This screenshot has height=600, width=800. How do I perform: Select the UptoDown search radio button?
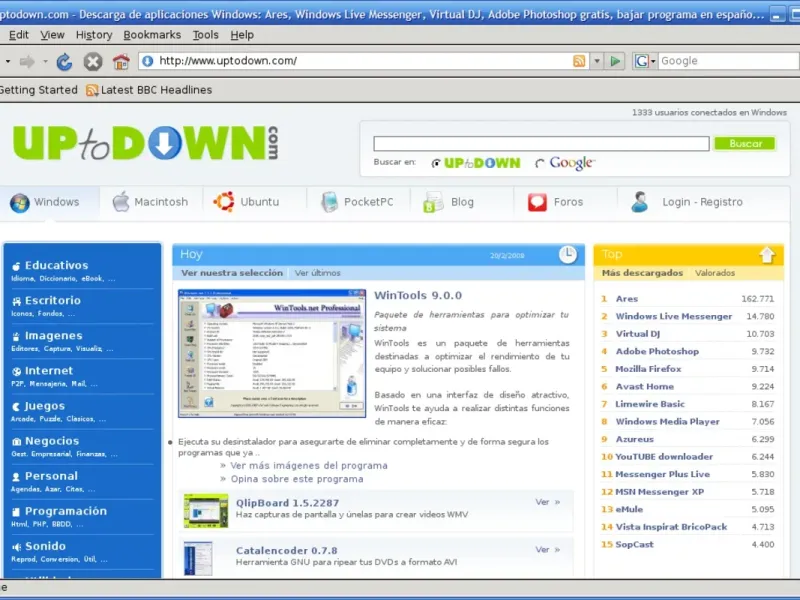click(436, 163)
